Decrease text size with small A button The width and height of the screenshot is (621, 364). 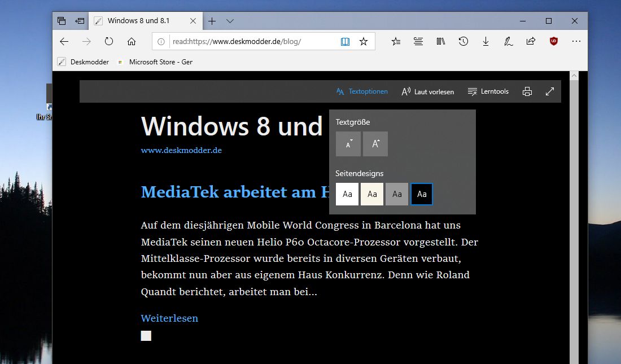348,144
